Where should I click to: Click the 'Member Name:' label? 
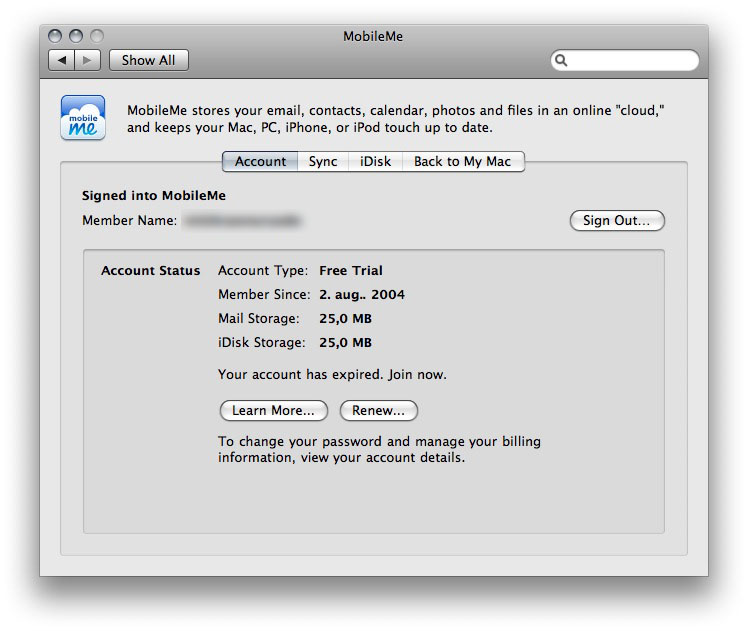click(129, 220)
